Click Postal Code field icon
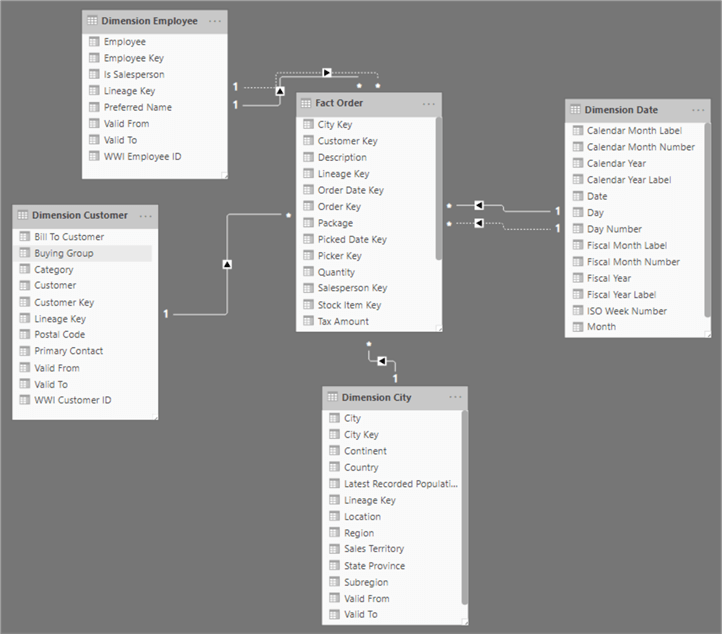 click(x=24, y=334)
